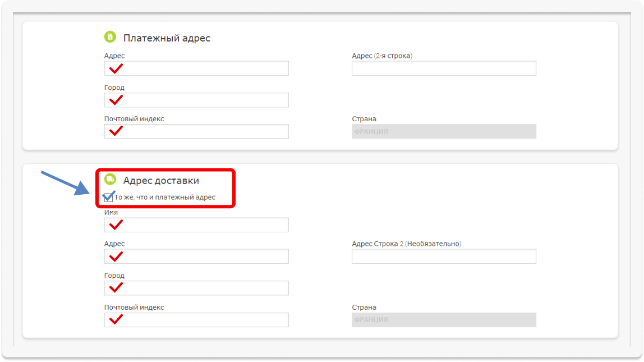The width and height of the screenshot is (644, 362).
Task: Click the 'Имя' label in the delivery section
Action: (111, 213)
